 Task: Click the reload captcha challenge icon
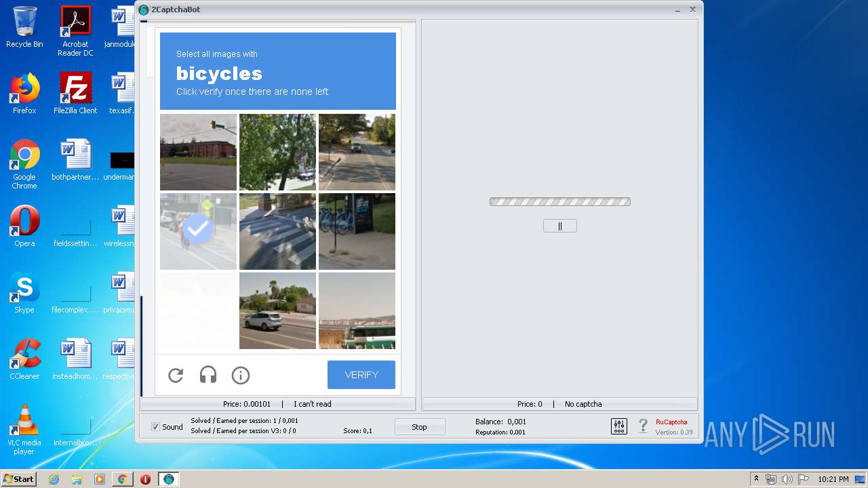tap(176, 375)
